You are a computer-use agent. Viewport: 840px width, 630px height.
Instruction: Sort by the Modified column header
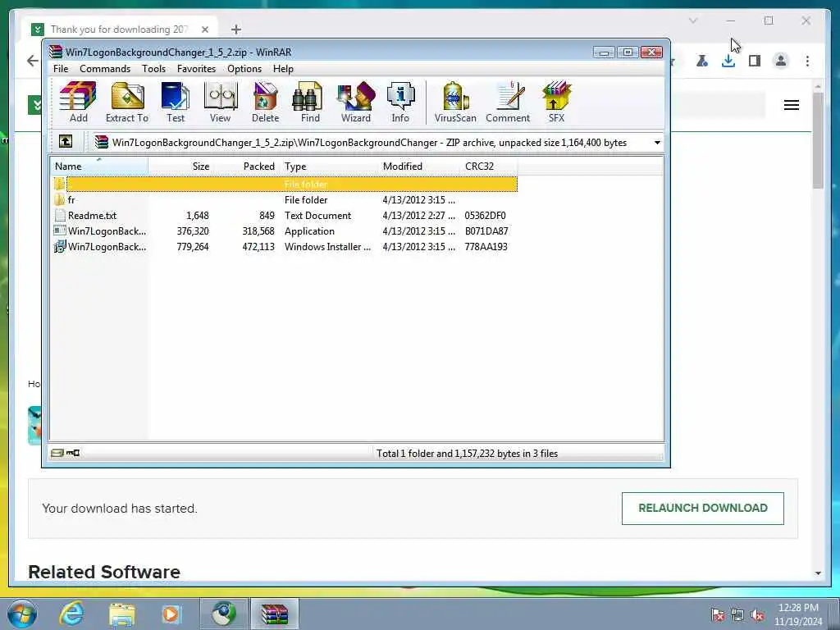point(419,166)
